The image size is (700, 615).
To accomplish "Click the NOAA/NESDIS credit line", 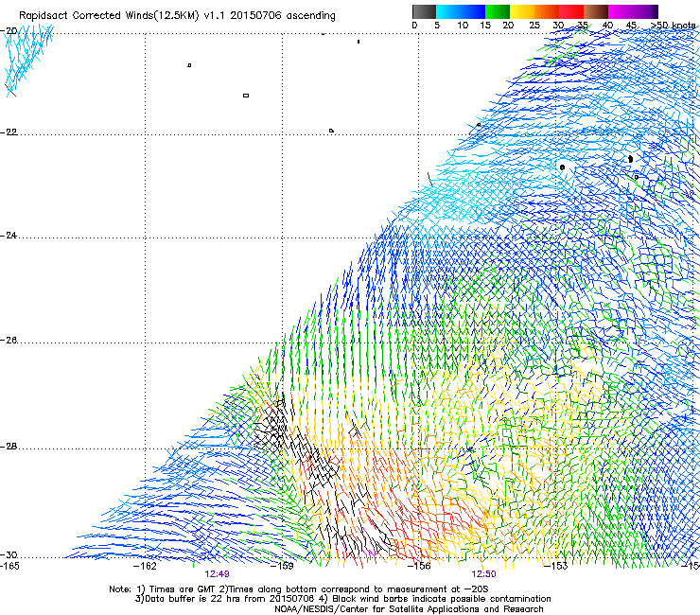I will [x=409, y=609].
